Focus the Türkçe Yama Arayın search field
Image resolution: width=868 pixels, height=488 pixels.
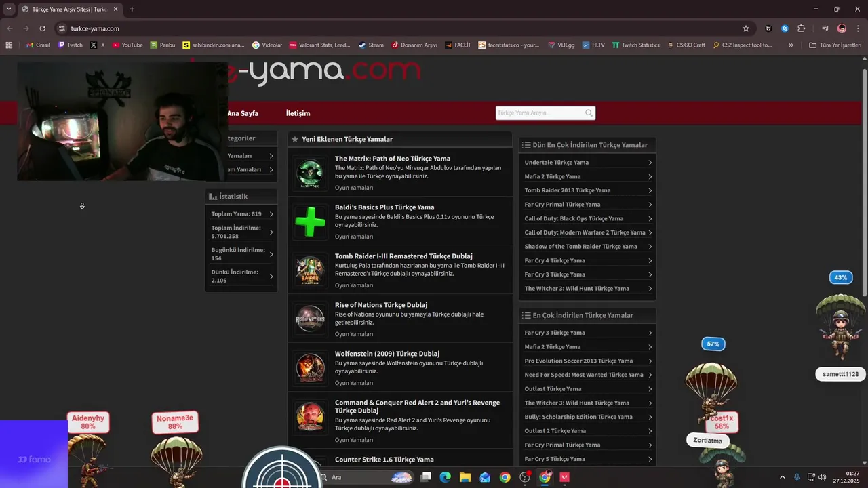pos(540,113)
